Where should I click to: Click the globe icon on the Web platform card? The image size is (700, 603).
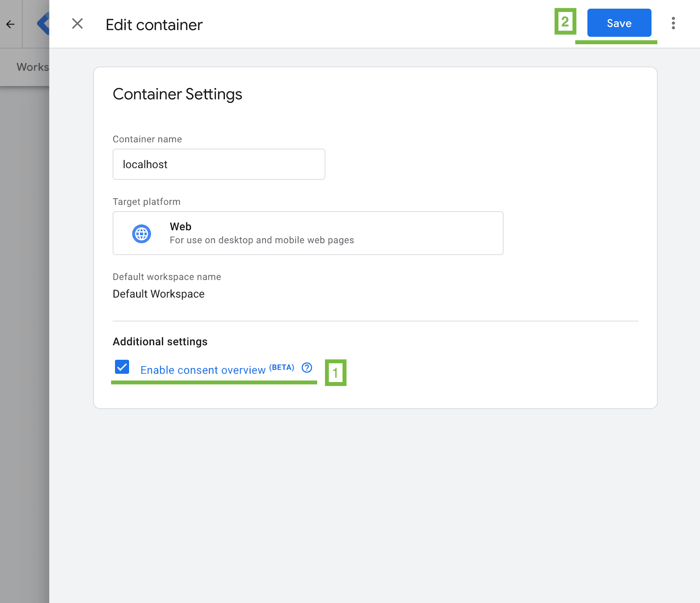click(141, 233)
